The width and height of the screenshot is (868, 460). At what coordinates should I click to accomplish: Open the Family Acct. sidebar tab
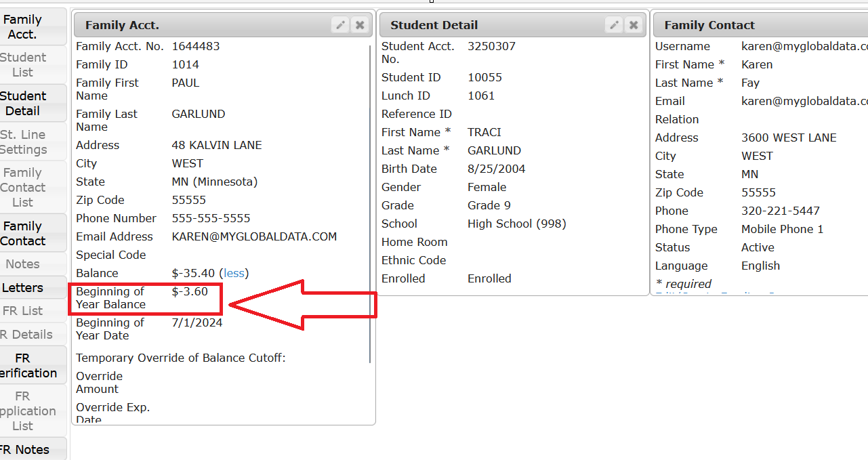(x=24, y=27)
